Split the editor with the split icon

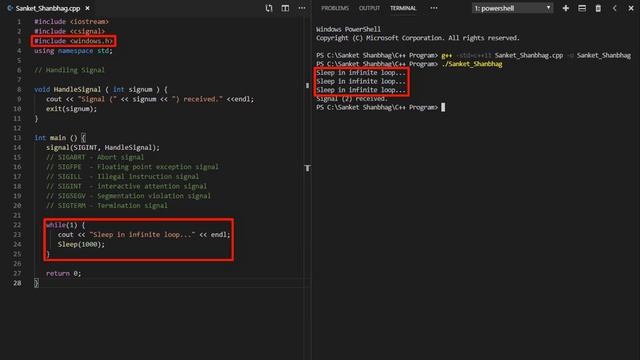[285, 8]
